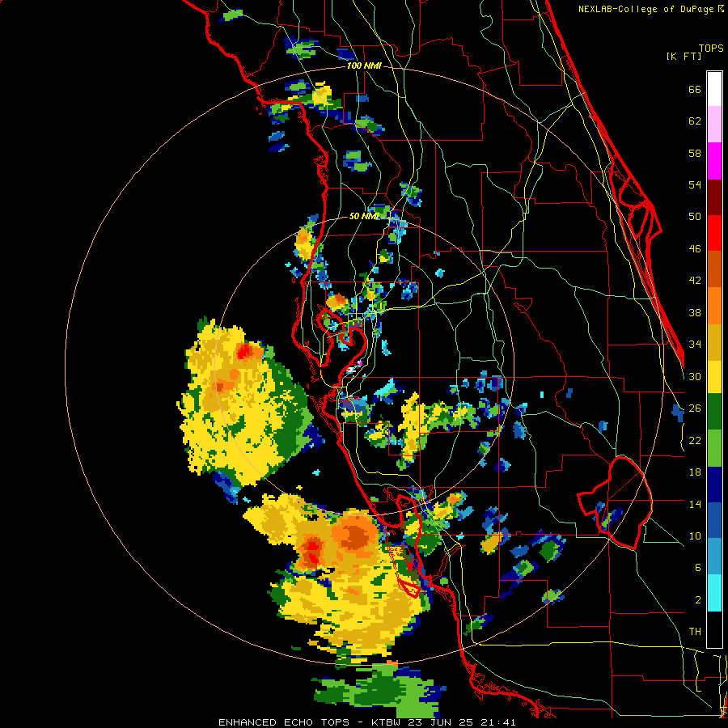
Task: Pick the bright red legend swatch
Action: [x=714, y=233]
